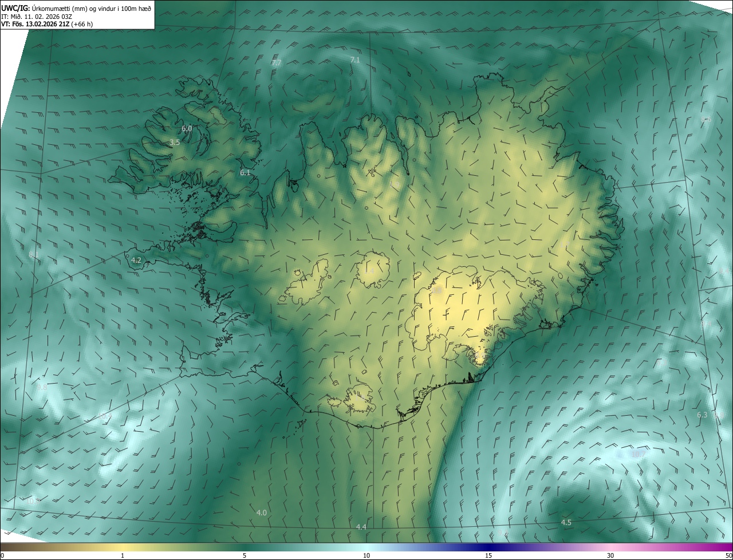Select the '6.0' value in the Westfjords
The image size is (733, 560).
[187, 129]
